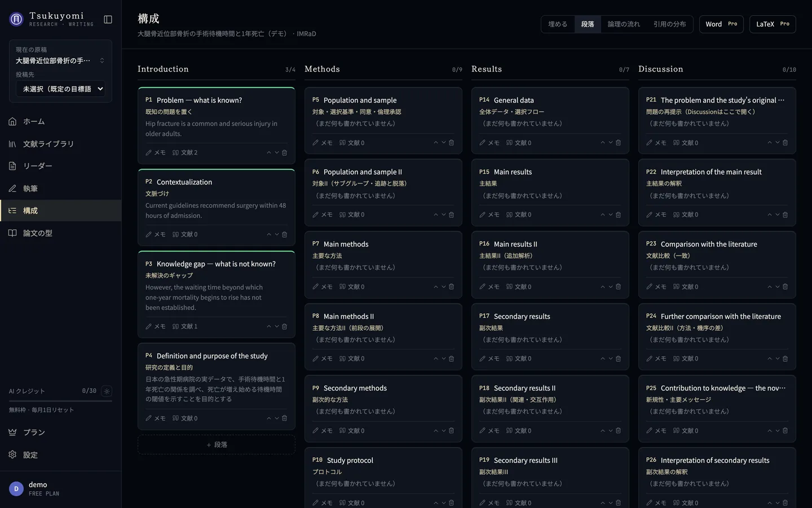Open メモ for P15 Main results
Viewport: 812px width, 508px height.
point(489,214)
